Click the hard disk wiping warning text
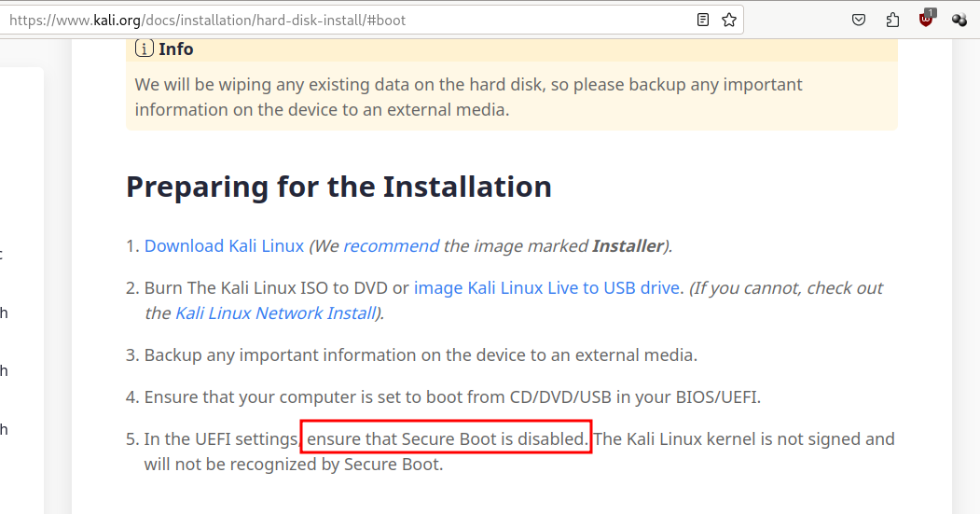This screenshot has width=980, height=514. point(468,97)
